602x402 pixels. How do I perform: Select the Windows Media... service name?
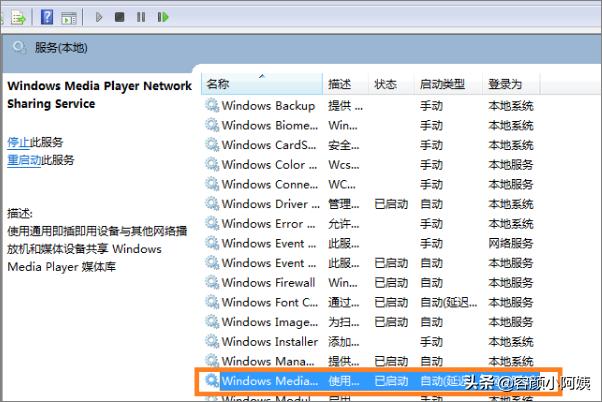coord(270,381)
